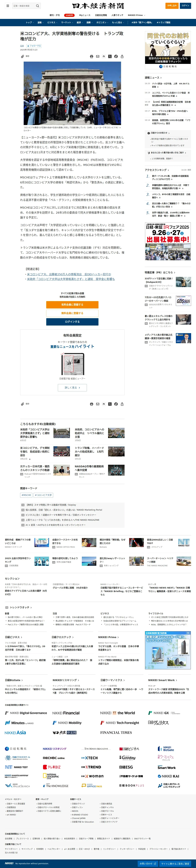Click サイトに関するご意見ご要望 footer button
This screenshot has height=868, width=196.
click(x=175, y=864)
